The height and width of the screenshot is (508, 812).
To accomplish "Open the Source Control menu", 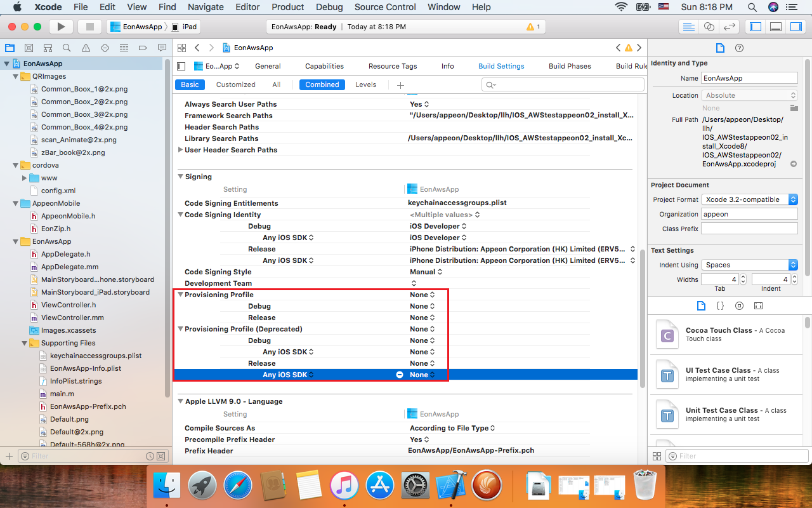I will [385, 7].
